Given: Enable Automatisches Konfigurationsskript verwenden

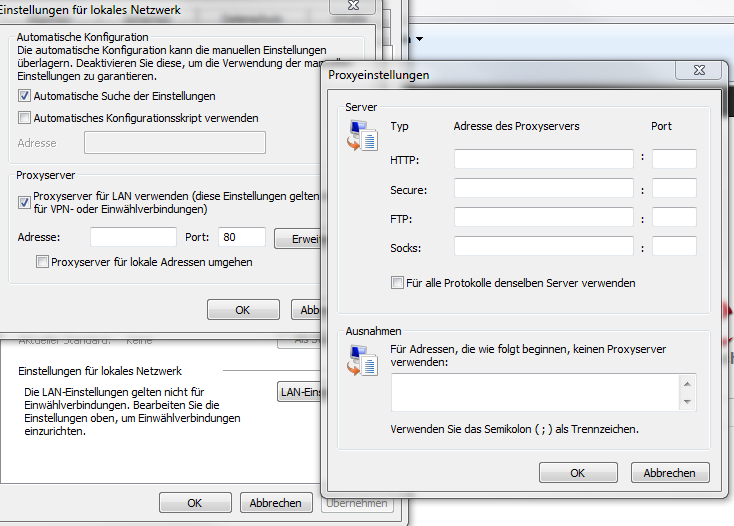Looking at the screenshot, I should tap(25, 118).
